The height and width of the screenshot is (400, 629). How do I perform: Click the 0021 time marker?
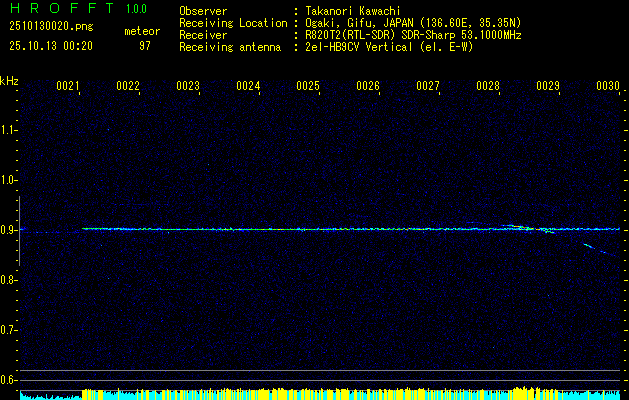(x=68, y=87)
